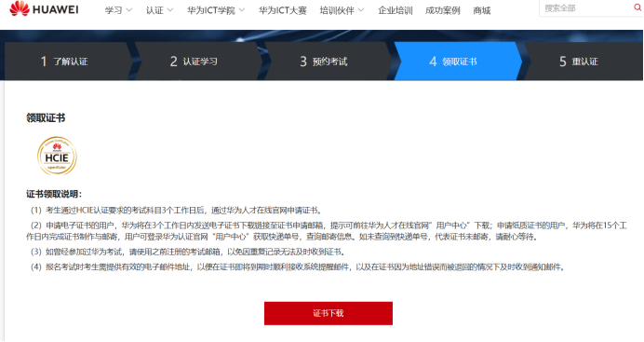
Task: Click the 领取证书 section heading
Action: (46, 118)
